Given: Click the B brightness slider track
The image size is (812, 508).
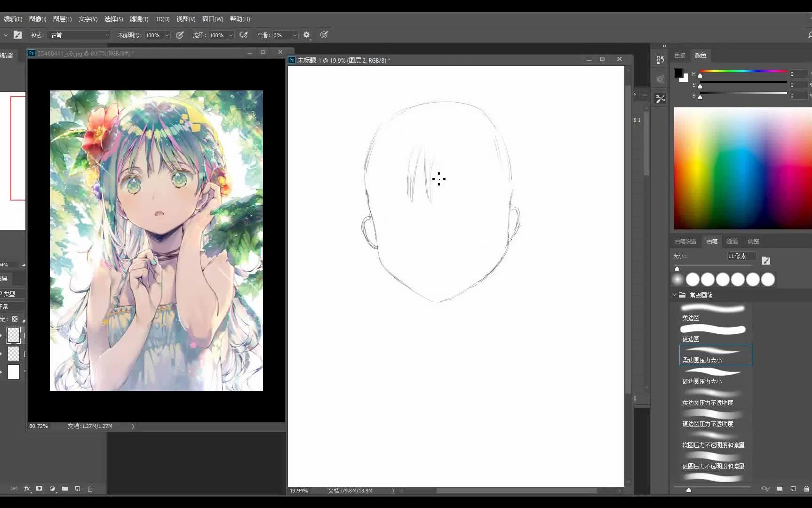Looking at the screenshot, I should [x=743, y=93].
